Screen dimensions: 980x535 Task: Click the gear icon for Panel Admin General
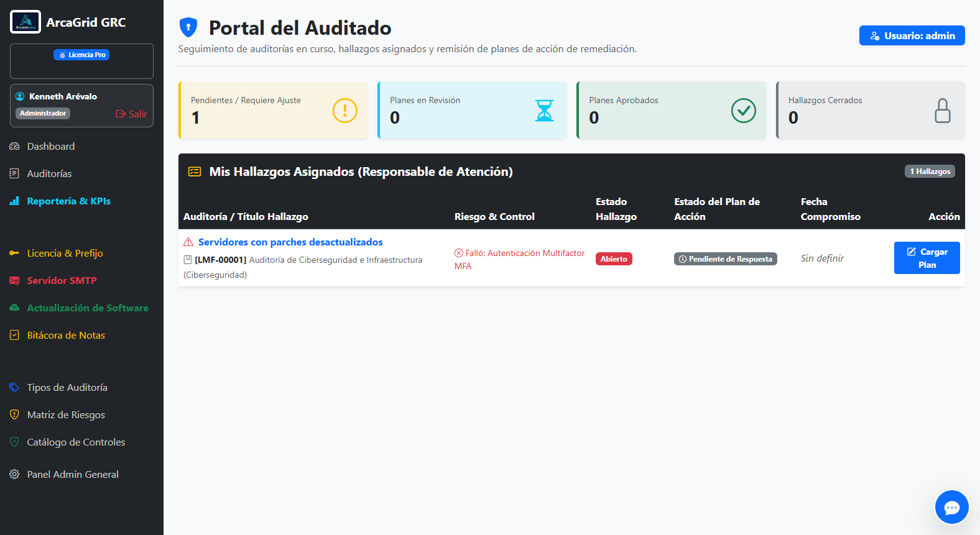[14, 474]
